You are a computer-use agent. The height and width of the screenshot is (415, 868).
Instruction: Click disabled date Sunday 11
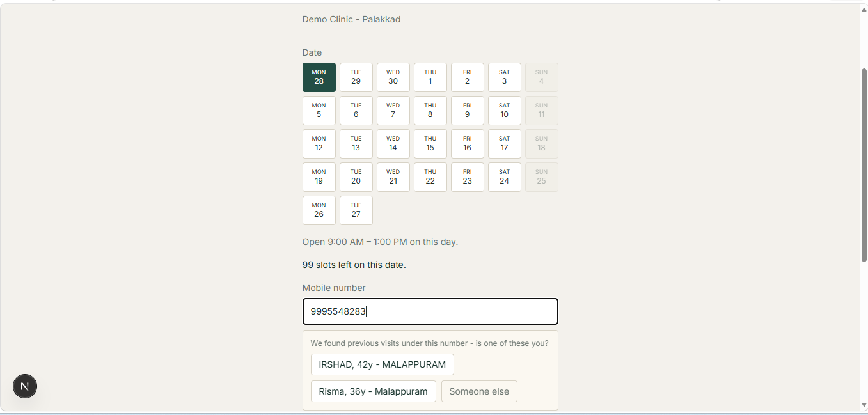click(x=542, y=111)
